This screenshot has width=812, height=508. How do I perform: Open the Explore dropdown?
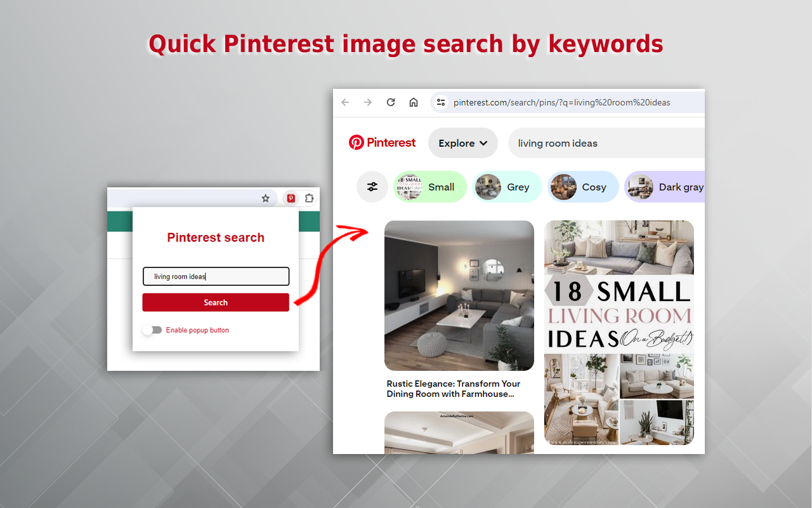coord(462,142)
